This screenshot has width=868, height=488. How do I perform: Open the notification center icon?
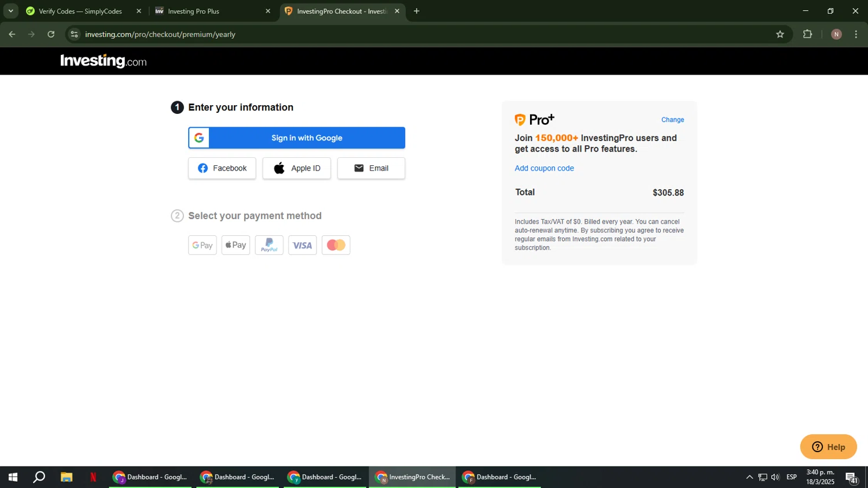click(x=852, y=477)
